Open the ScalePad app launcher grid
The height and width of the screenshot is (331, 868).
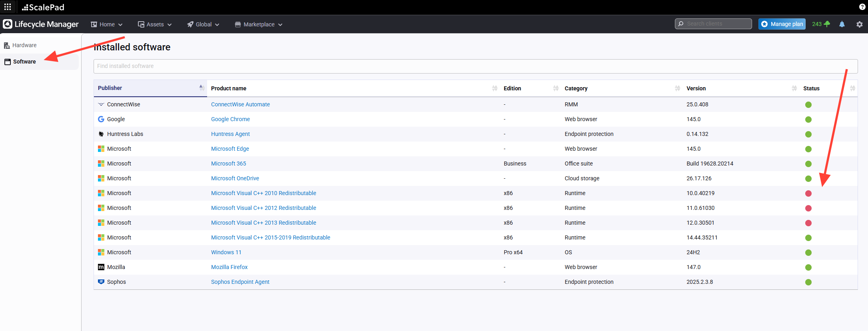(x=8, y=7)
